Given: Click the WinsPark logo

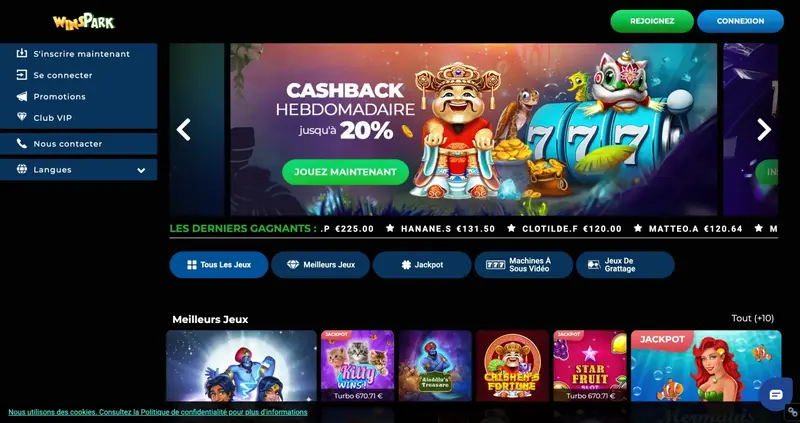Looking at the screenshot, I should pos(84,21).
